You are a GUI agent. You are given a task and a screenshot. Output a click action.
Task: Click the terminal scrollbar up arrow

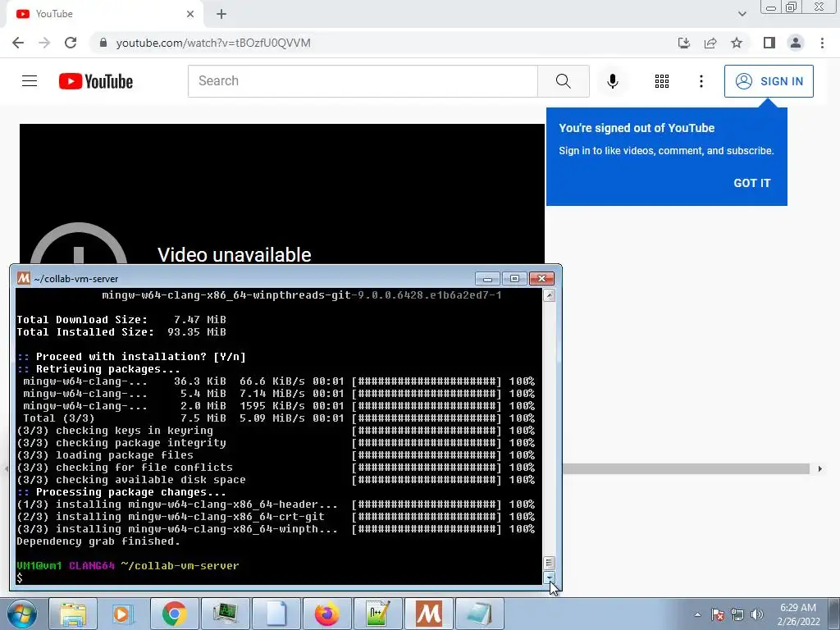coord(549,295)
